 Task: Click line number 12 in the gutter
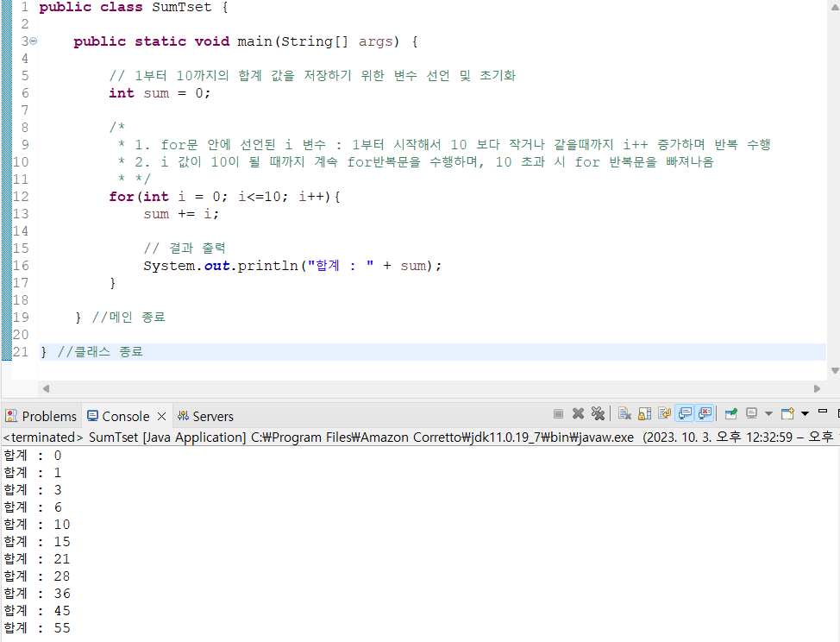tap(21, 197)
